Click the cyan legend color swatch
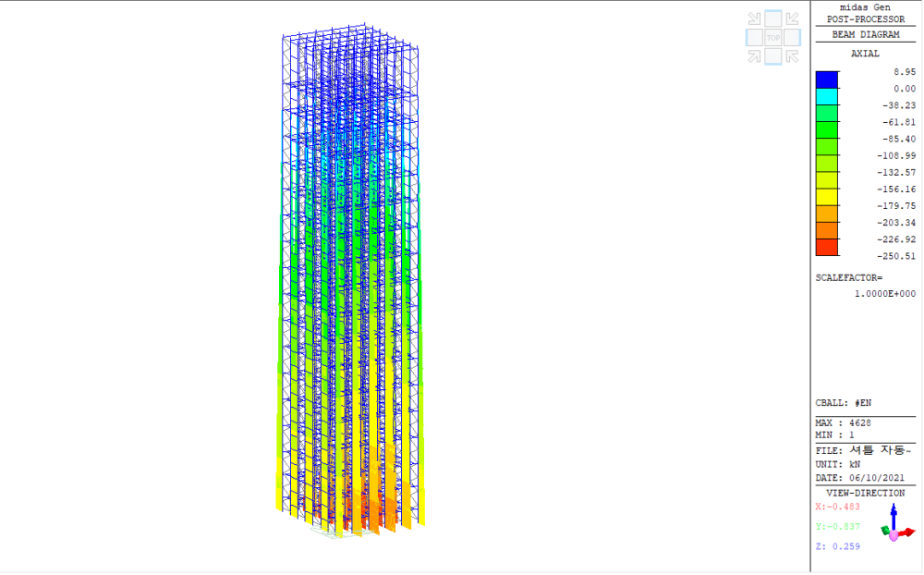 827,97
